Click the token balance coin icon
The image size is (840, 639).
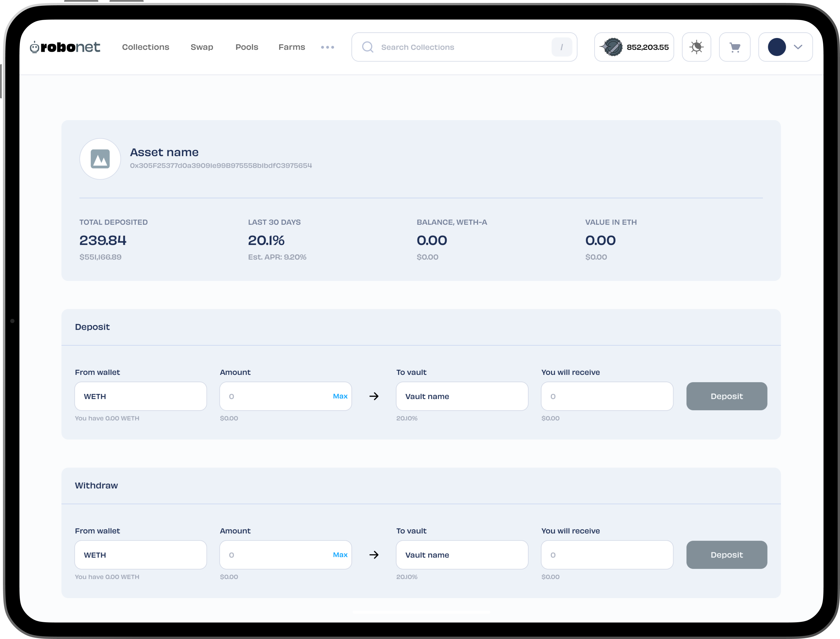[x=612, y=47]
